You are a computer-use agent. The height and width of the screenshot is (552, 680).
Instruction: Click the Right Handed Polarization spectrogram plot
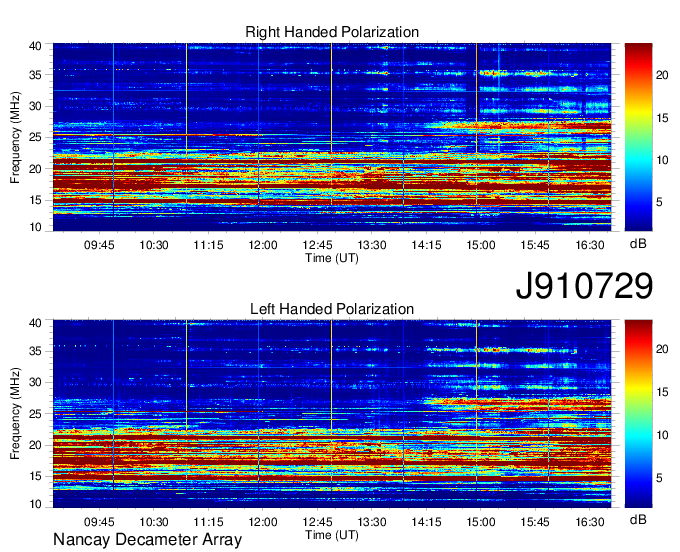tap(332, 137)
